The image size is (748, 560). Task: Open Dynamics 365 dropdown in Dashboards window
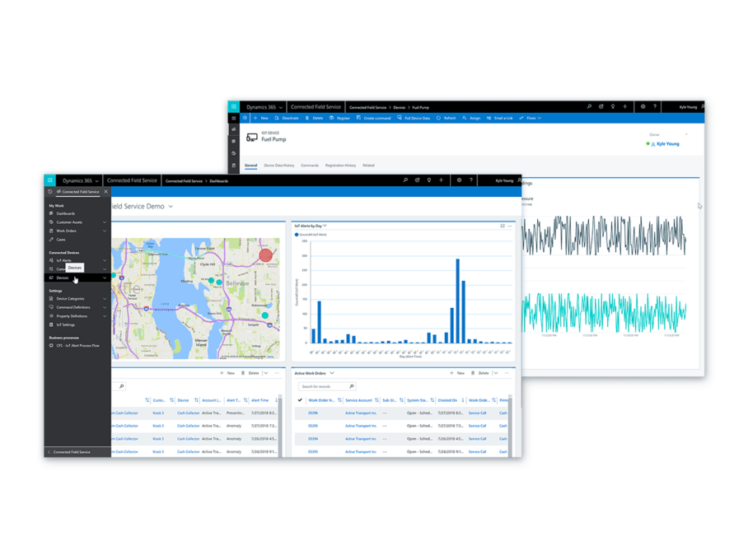80,181
